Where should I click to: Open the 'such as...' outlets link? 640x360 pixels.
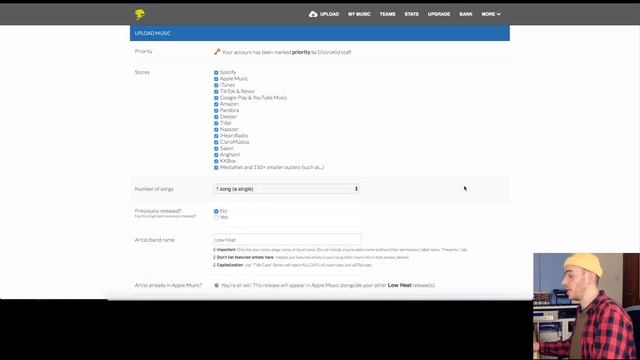313,167
